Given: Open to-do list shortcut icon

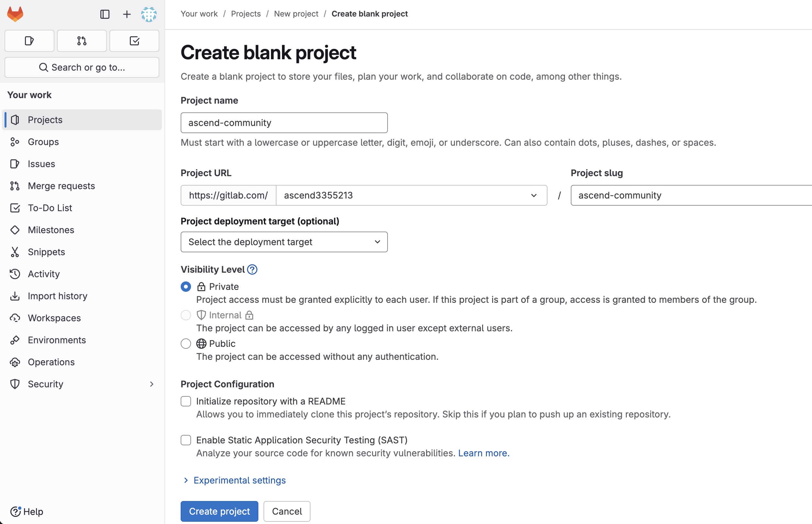Looking at the screenshot, I should click(x=134, y=41).
